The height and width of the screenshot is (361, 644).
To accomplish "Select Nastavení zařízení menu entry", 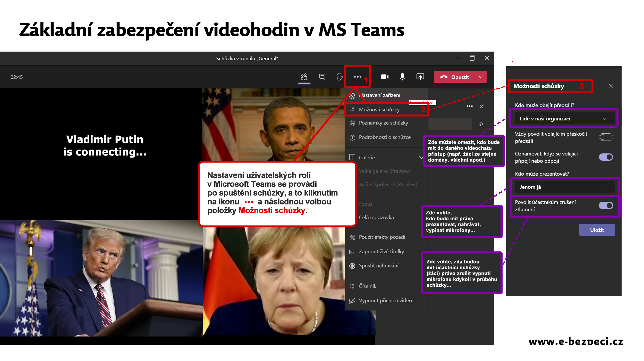I will click(387, 95).
